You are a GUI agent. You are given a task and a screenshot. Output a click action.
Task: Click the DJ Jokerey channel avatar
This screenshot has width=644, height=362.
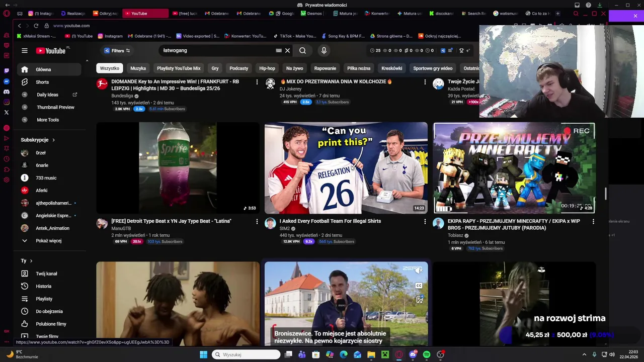pyautogui.click(x=270, y=83)
